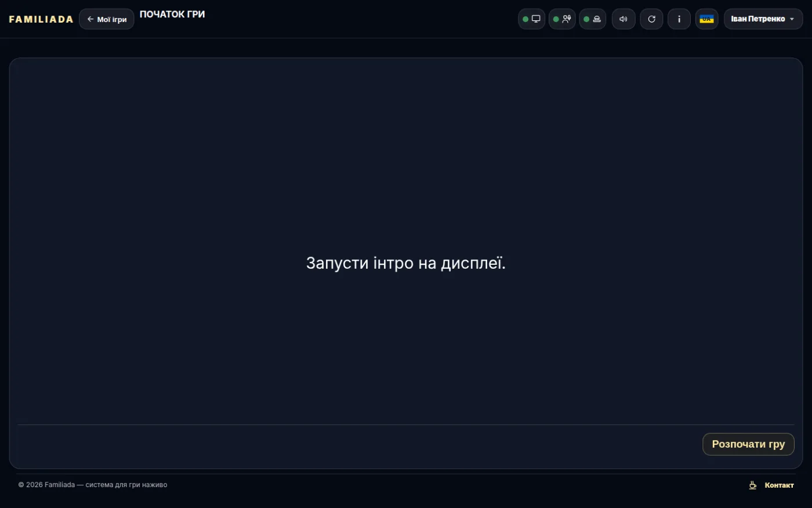This screenshot has width=812, height=508.
Task: Expand the Іван Петренко user menu
Action: [x=763, y=19]
